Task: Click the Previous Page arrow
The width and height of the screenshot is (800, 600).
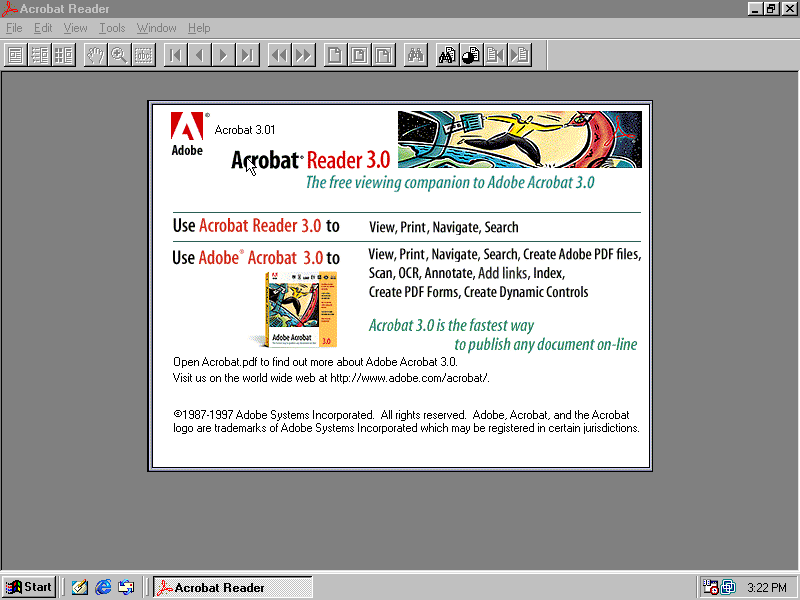Action: click(199, 55)
